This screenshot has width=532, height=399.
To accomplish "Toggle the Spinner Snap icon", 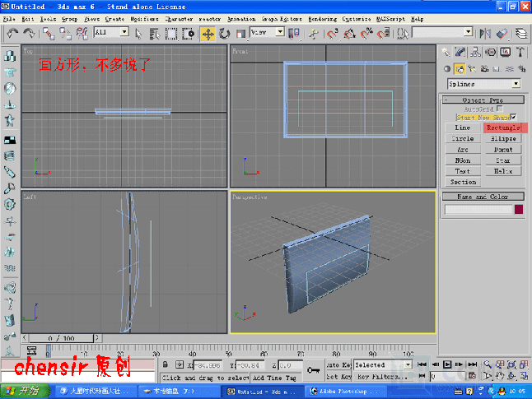I will pyautogui.click(x=384, y=34).
